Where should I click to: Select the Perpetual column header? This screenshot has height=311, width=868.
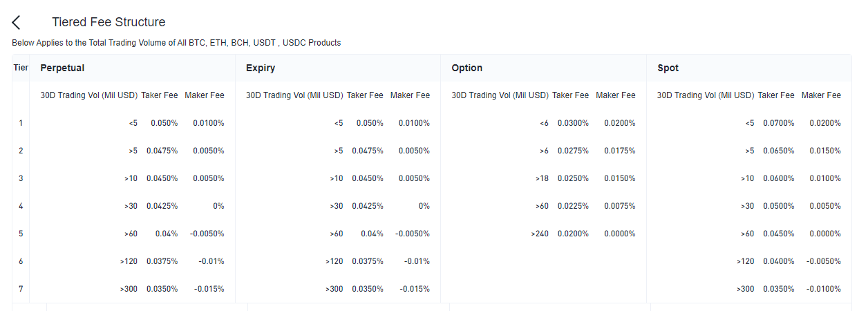click(62, 68)
